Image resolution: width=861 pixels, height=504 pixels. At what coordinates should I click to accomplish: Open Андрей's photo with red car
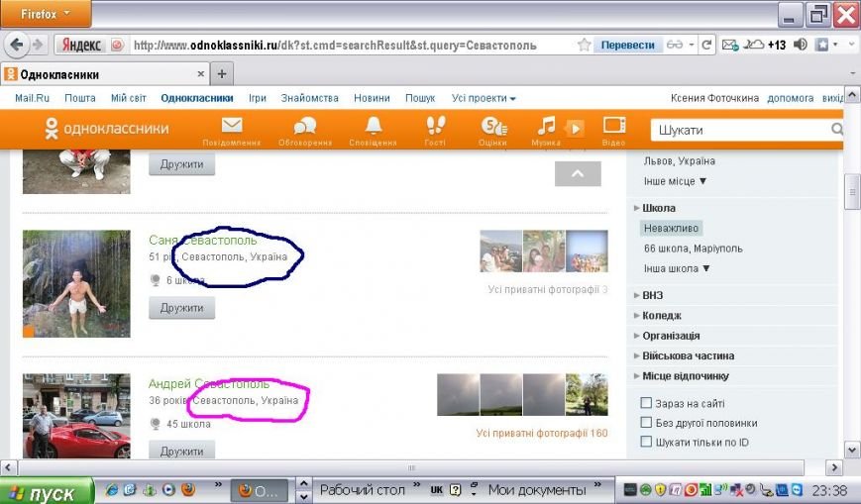tap(76, 416)
